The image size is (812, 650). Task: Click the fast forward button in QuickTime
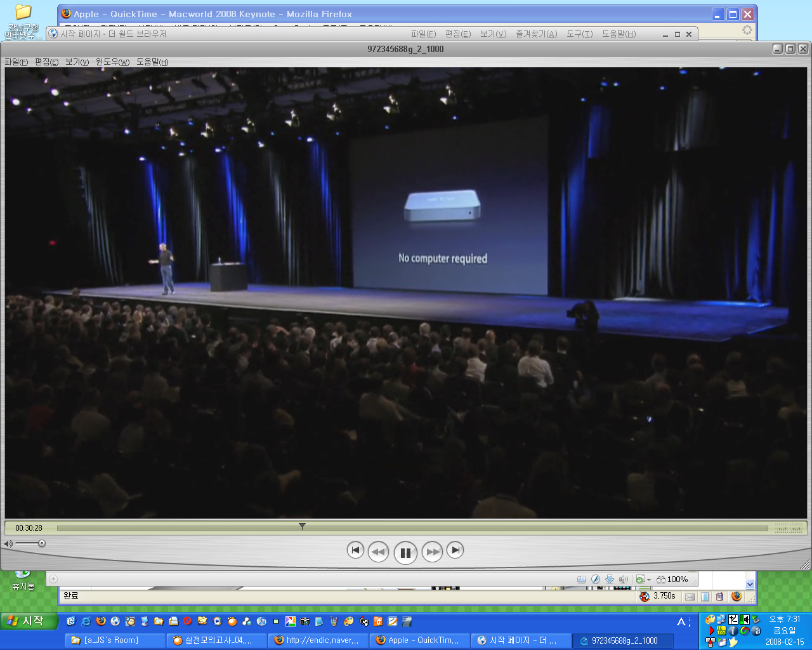click(433, 552)
